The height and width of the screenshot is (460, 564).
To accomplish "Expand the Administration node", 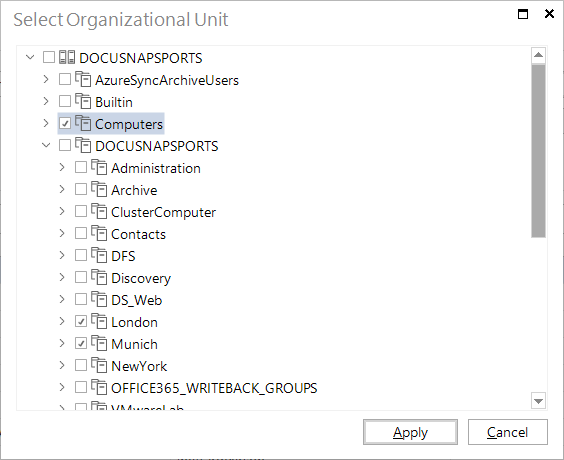I will pos(62,167).
